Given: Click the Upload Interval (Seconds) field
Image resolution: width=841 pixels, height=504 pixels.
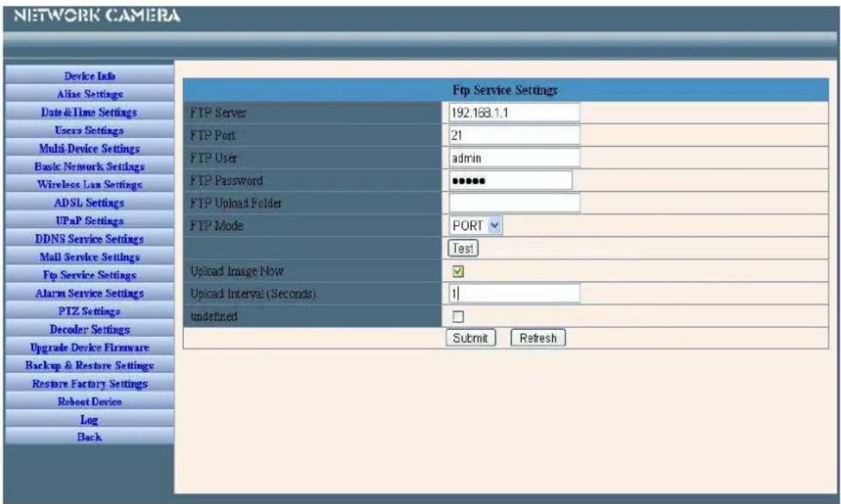Looking at the screenshot, I should click(514, 293).
